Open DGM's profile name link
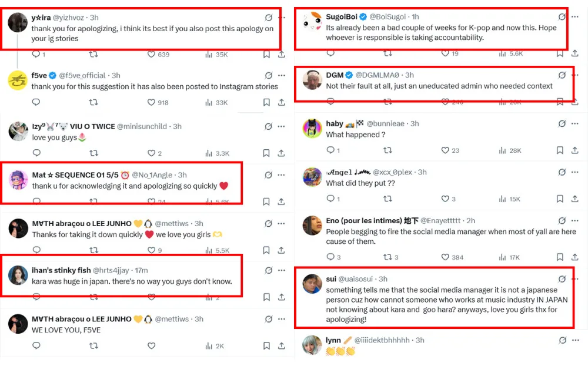This screenshot has height=366, width=588. 335,75
